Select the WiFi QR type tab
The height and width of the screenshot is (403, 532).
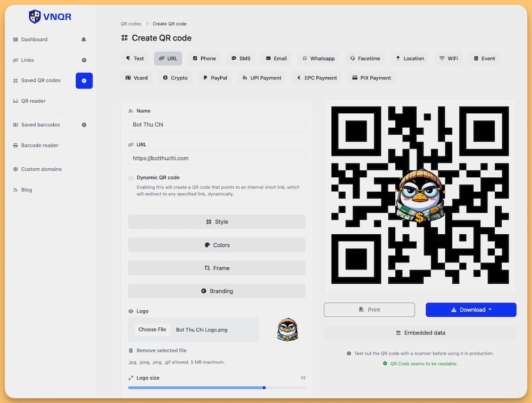coord(448,59)
